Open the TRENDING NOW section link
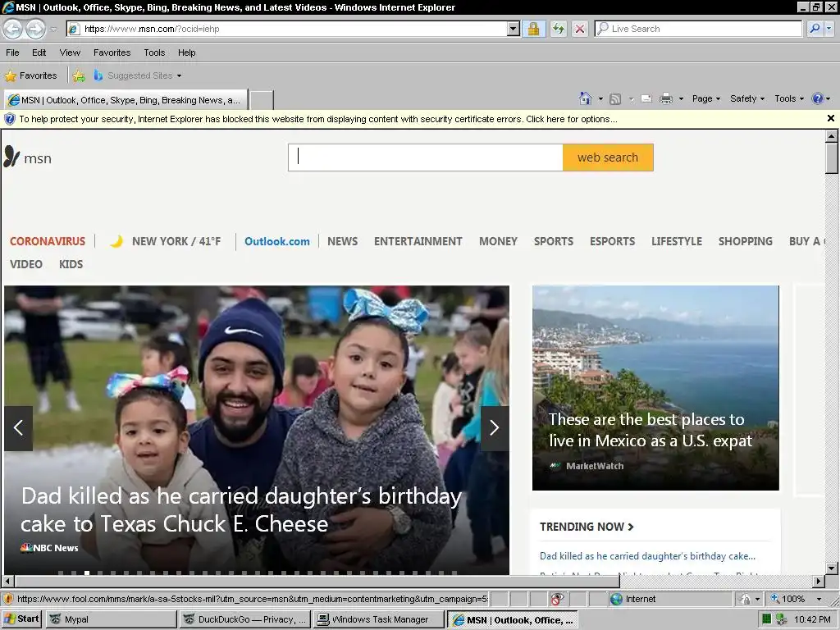 click(x=587, y=527)
